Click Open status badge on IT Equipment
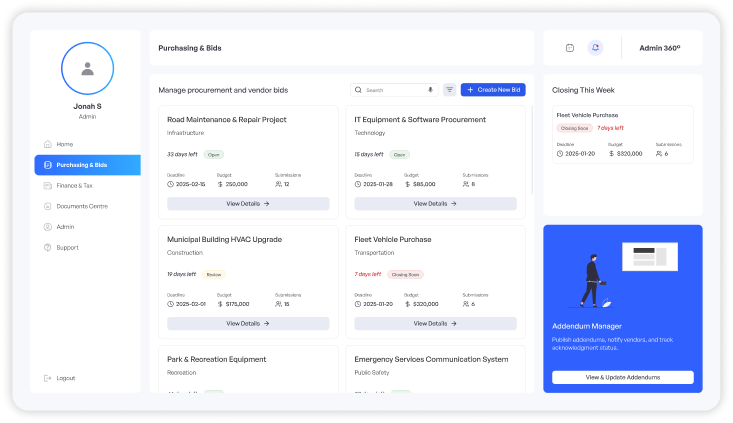The height and width of the screenshot is (423, 733). (x=399, y=155)
